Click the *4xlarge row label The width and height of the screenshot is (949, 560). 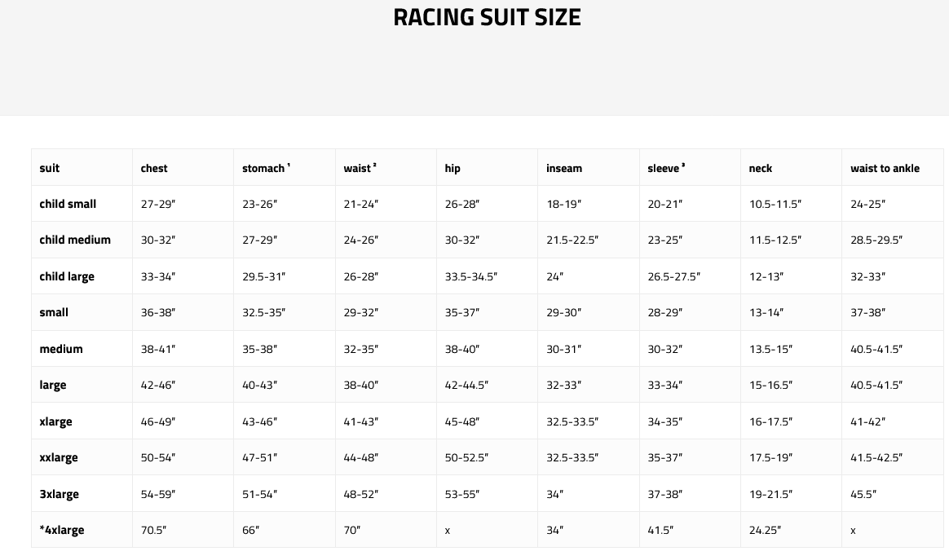coord(62,530)
